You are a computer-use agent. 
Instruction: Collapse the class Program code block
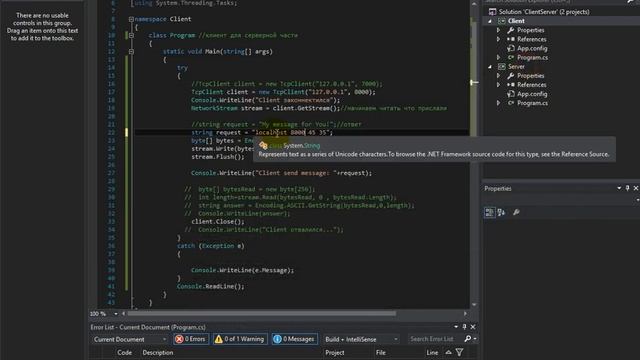click(x=131, y=36)
